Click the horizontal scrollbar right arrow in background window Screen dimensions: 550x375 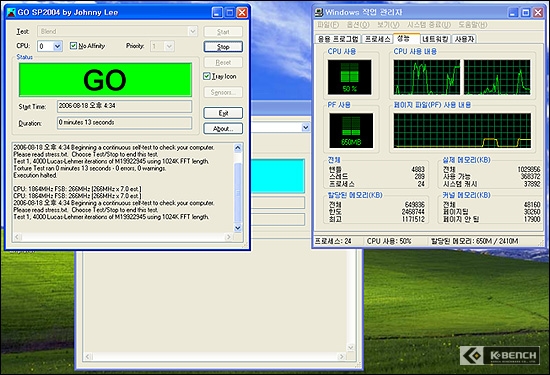(x=342, y=356)
